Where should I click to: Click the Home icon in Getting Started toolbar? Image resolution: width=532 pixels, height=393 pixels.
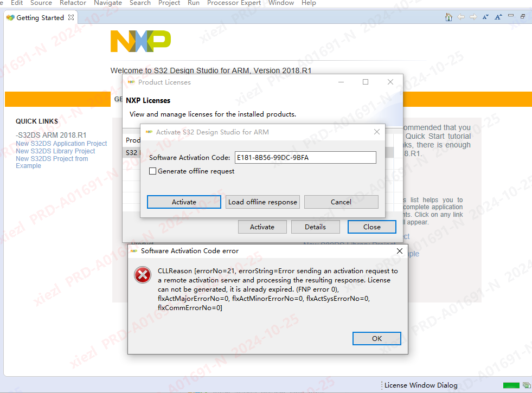coord(448,17)
